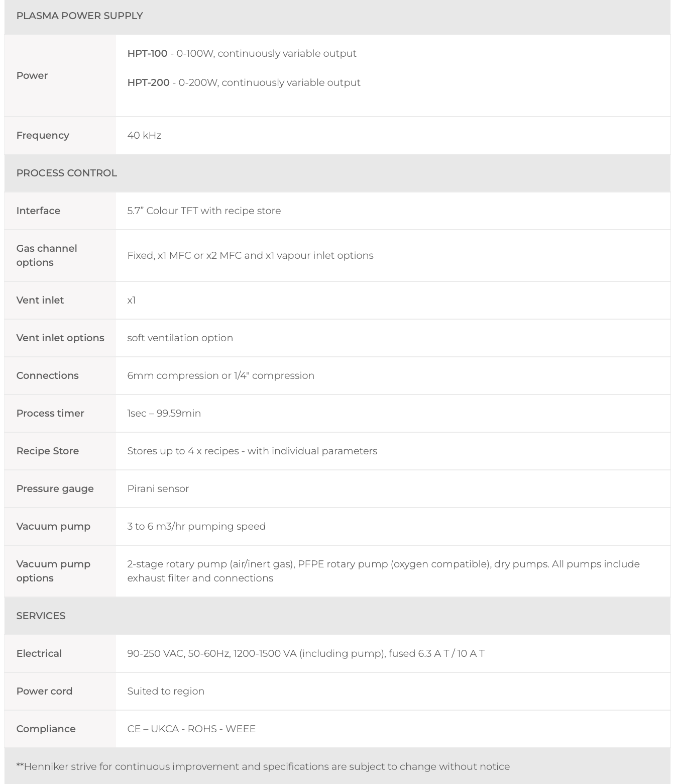Image resolution: width=675 pixels, height=784 pixels.
Task: Click the Vacuum pump options description text
Action: tap(383, 571)
